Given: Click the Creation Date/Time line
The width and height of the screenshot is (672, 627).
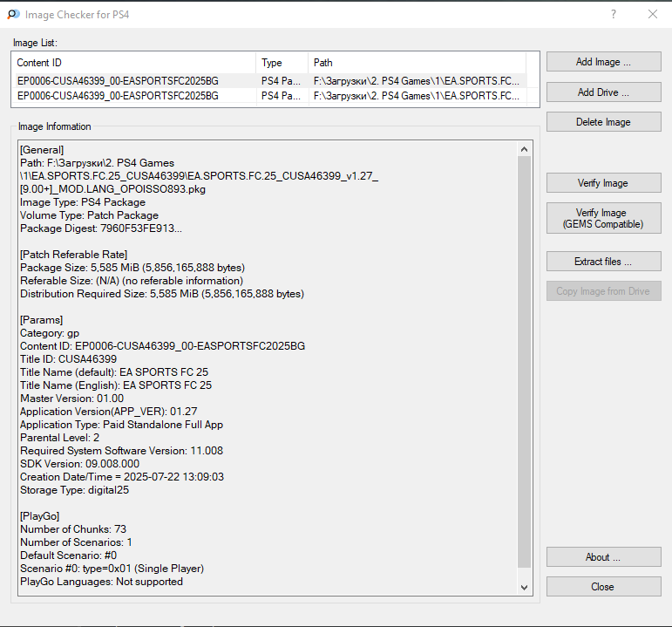Looking at the screenshot, I should pyautogui.click(x=122, y=477).
